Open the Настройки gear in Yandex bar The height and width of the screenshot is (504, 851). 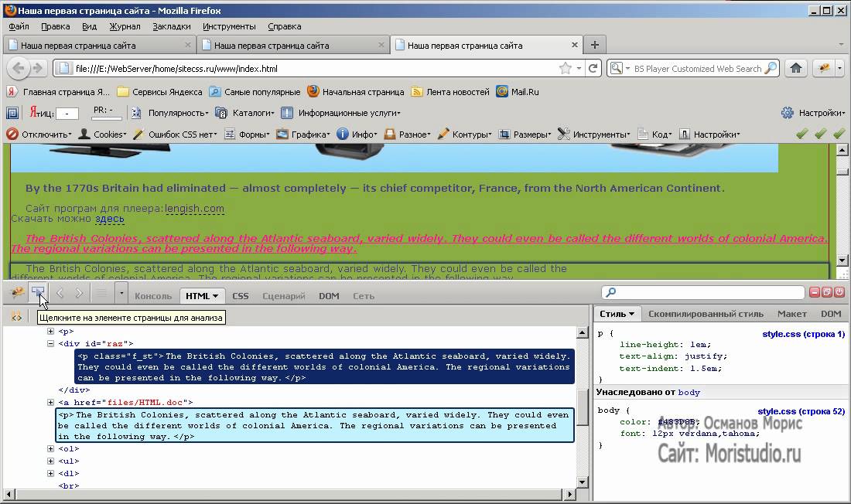(x=812, y=113)
